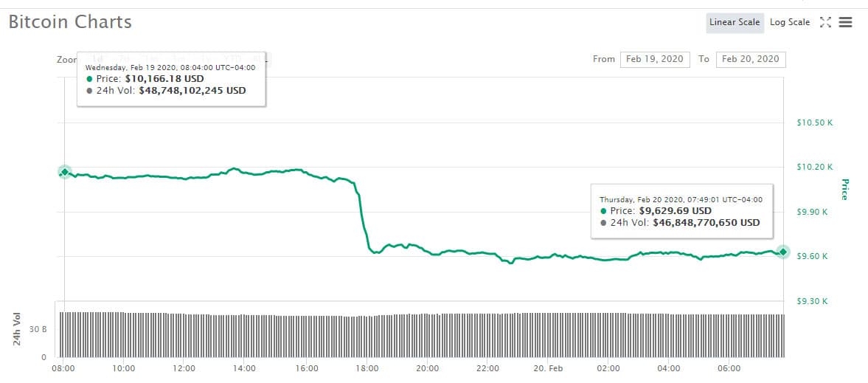Click the 10:00 time axis label
868x383 pixels.
tap(123, 368)
